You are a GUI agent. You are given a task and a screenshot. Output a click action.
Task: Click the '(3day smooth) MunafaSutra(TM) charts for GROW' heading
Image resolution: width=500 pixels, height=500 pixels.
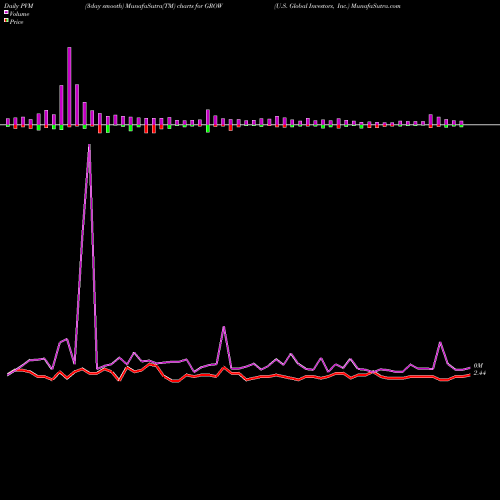click(x=153, y=6)
